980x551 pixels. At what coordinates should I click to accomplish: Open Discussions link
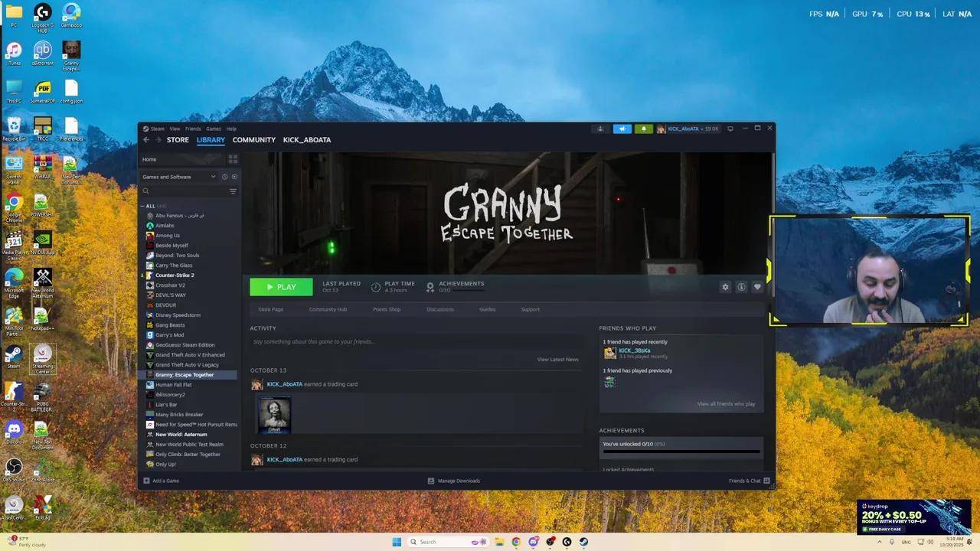click(440, 309)
